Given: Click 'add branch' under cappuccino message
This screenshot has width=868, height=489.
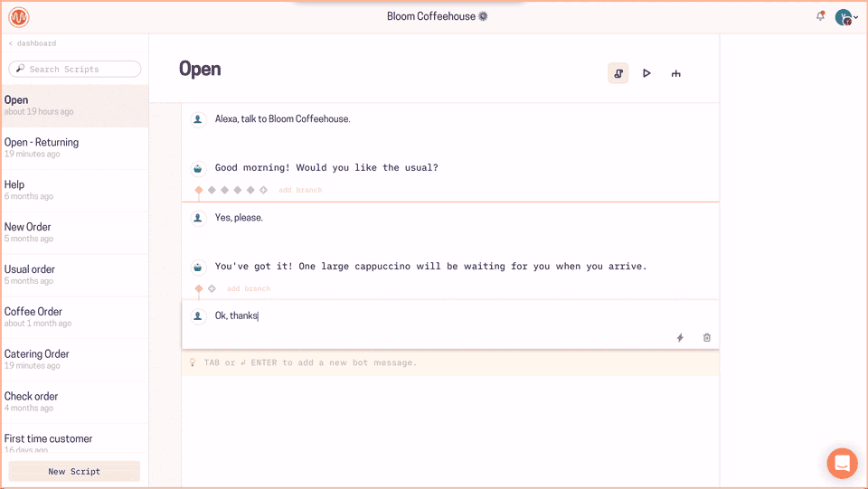Looking at the screenshot, I should click(249, 288).
